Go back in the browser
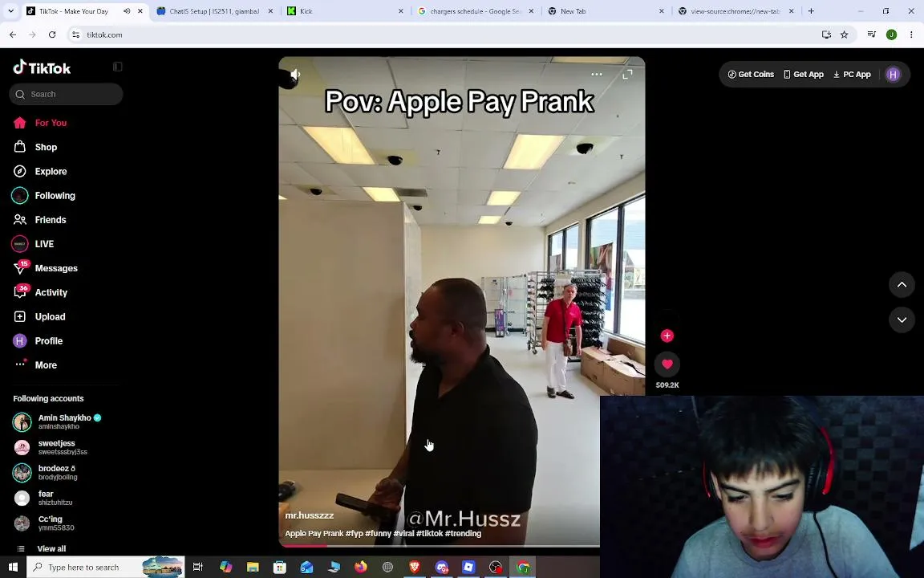The image size is (924, 578). 13,35
